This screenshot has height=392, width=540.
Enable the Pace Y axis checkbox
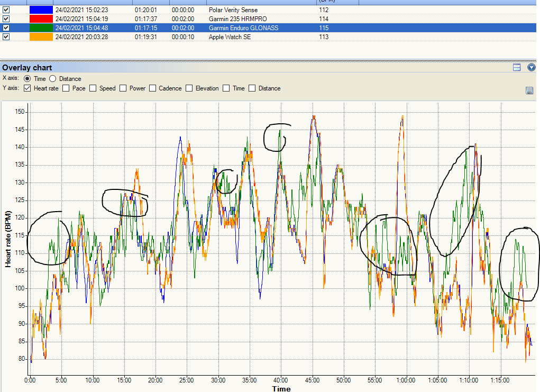66,88
